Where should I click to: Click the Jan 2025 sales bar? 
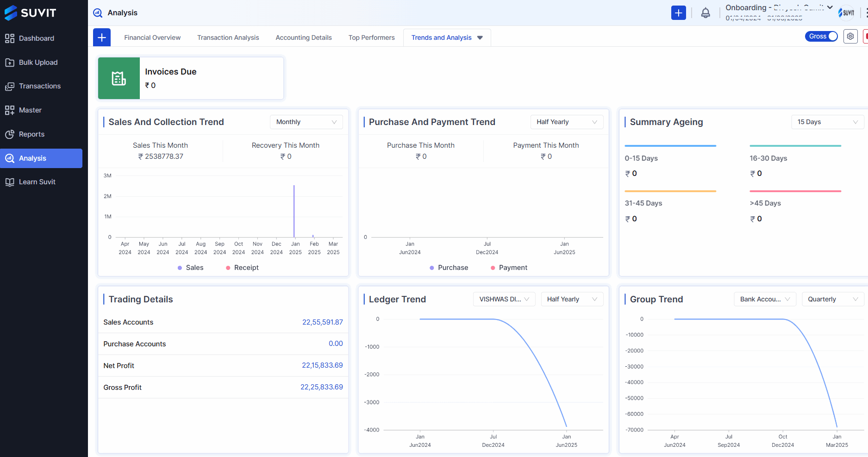[x=294, y=211]
